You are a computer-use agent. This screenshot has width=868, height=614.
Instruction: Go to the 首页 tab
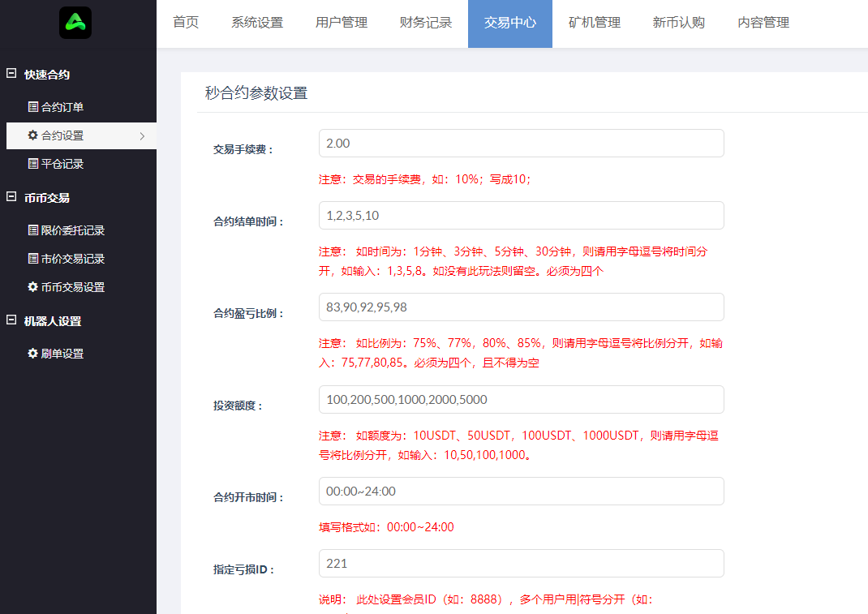point(186,23)
